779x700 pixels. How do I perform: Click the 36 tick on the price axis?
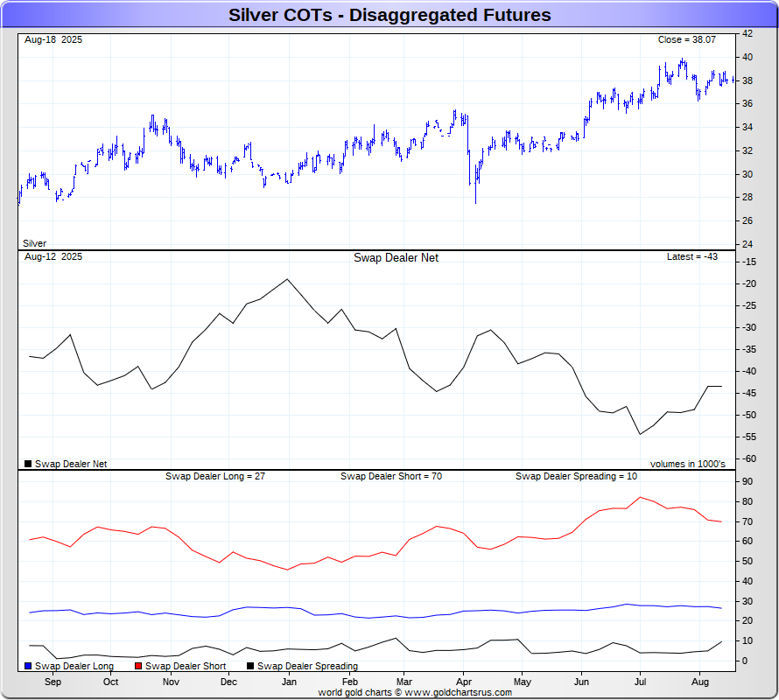[747, 104]
